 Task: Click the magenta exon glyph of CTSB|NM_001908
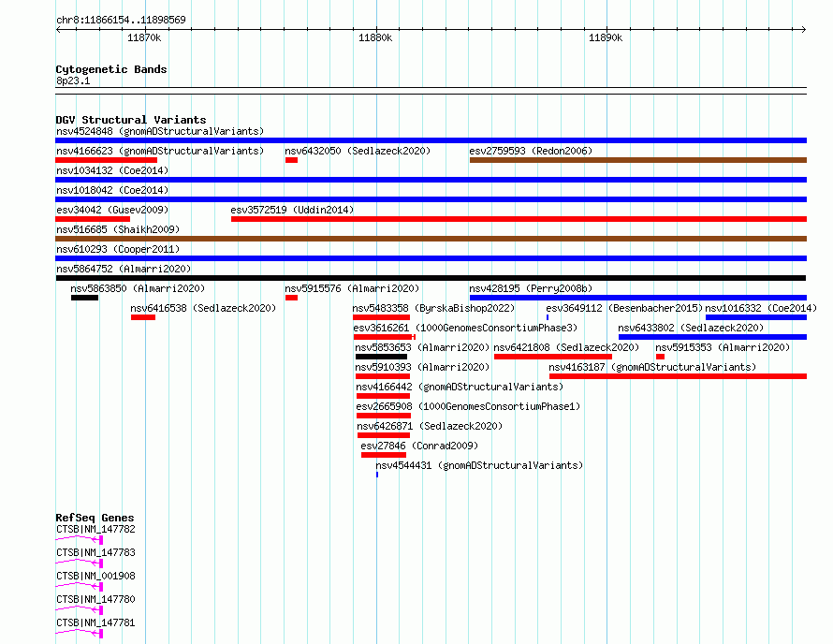point(100,587)
